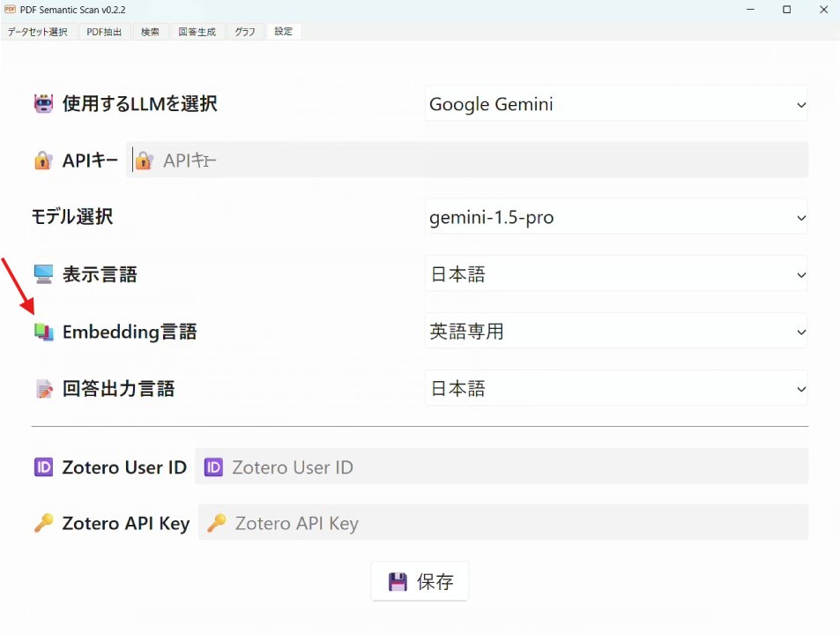Open the Embedding言語 dropdown showing 英語専用
Screen dimensions: 840x635
pos(616,331)
